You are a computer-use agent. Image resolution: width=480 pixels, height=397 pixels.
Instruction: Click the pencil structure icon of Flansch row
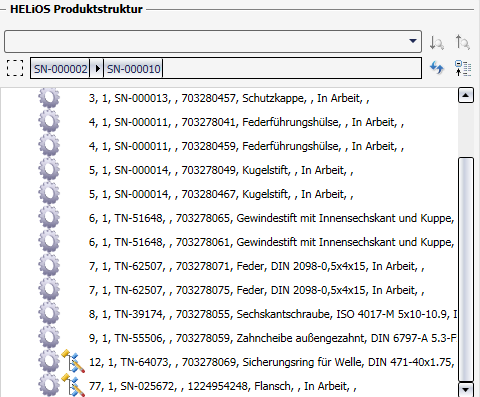pyautogui.click(x=73, y=385)
